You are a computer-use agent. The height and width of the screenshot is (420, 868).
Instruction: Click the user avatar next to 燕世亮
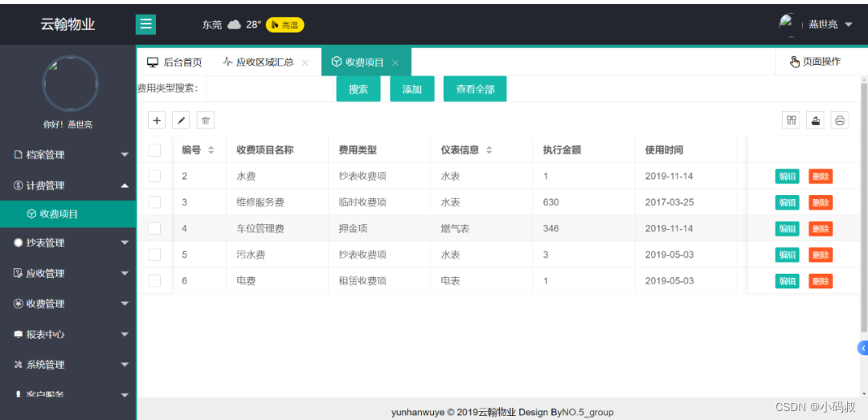pos(786,24)
